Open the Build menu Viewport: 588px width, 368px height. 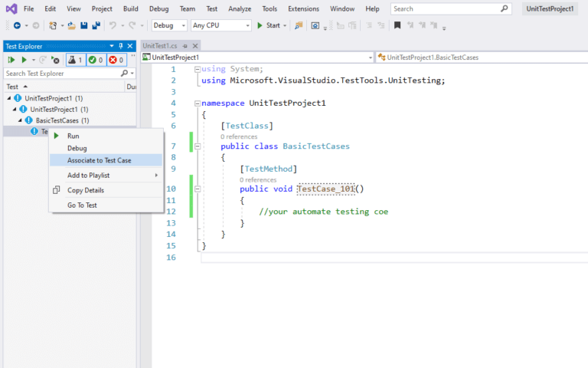click(x=130, y=8)
